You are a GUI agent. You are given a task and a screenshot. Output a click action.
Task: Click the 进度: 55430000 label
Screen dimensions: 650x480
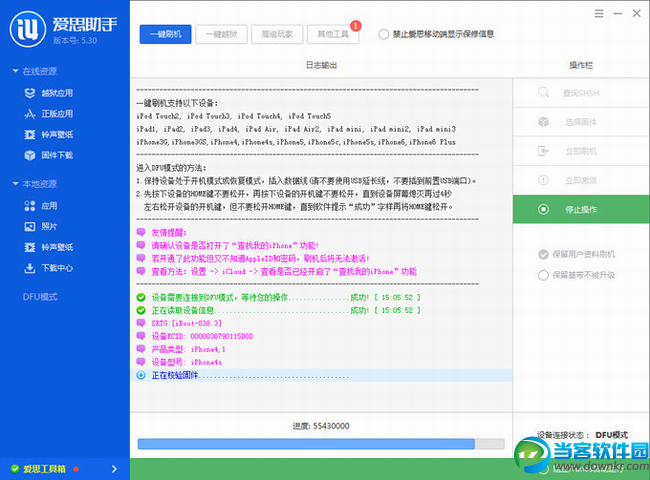321,426
